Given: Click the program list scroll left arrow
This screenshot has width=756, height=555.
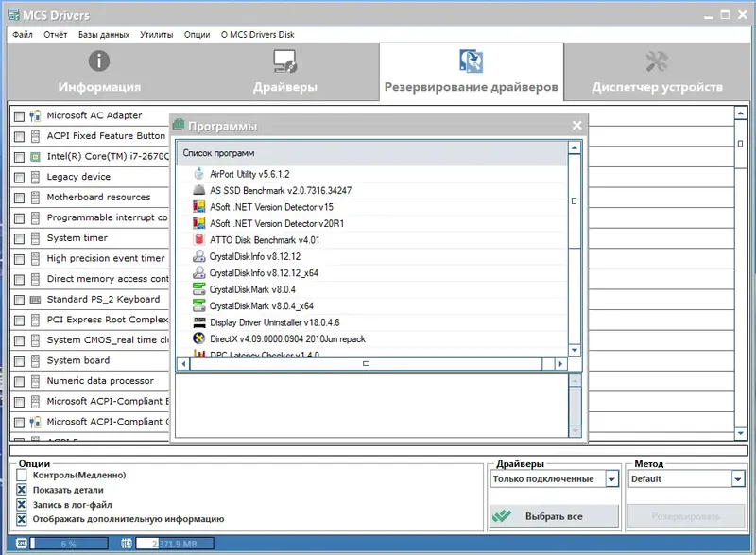Looking at the screenshot, I should point(183,364).
